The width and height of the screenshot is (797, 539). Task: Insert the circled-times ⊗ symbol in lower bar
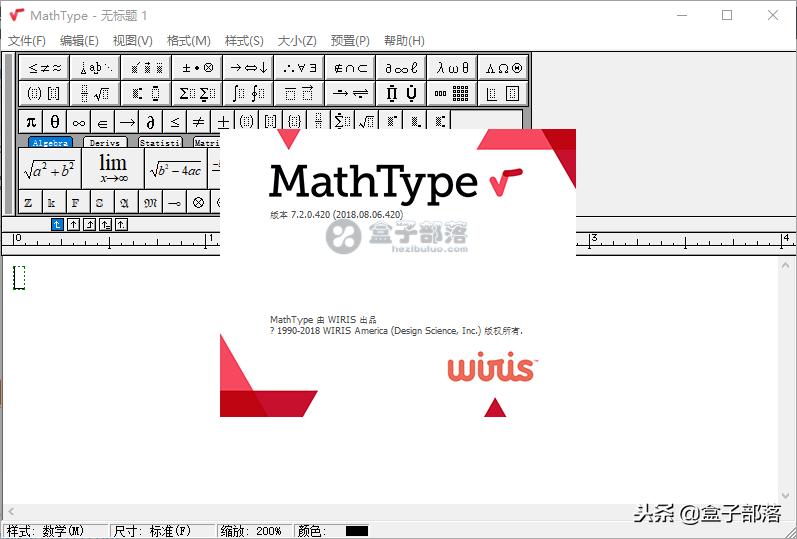(198, 202)
